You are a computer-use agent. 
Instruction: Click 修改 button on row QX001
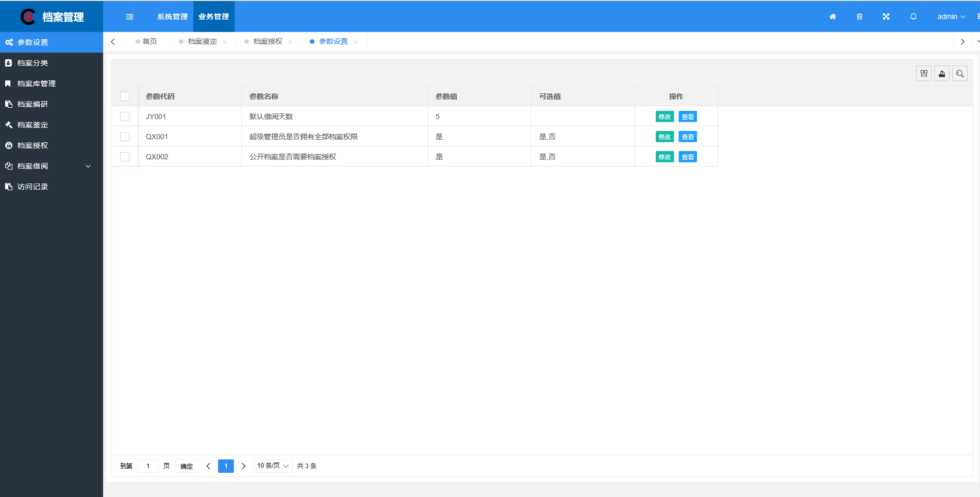coord(665,136)
